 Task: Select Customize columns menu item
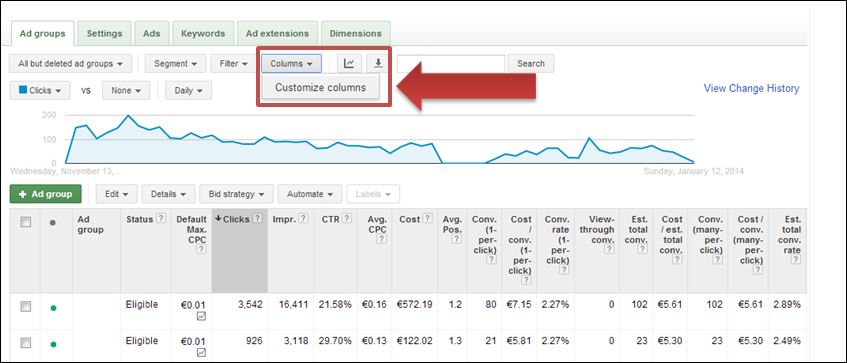[320, 88]
